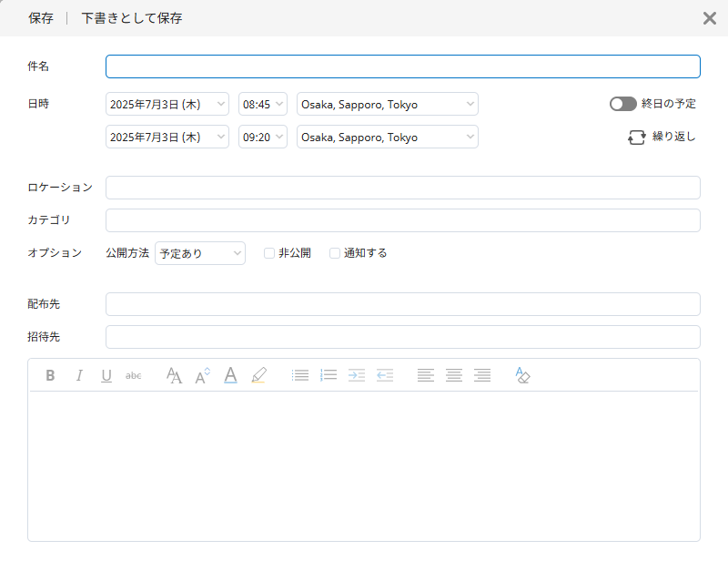Apply strikethrough abc formatting

[x=133, y=375]
